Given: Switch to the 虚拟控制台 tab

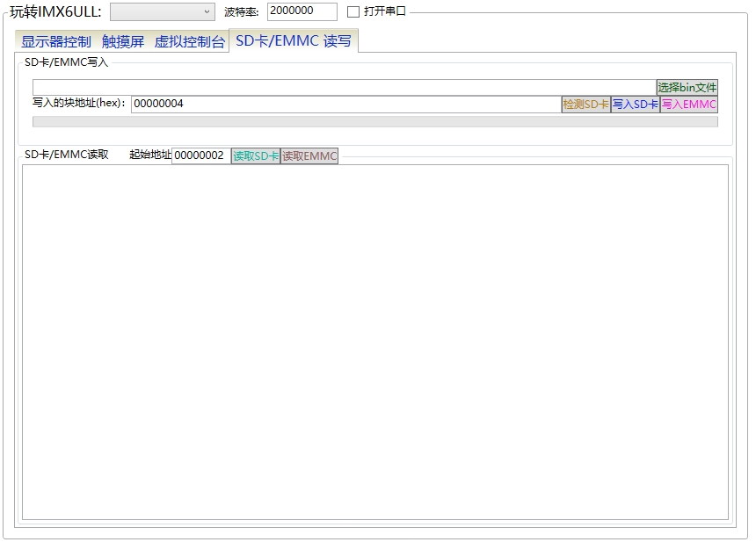Looking at the screenshot, I should [190, 41].
